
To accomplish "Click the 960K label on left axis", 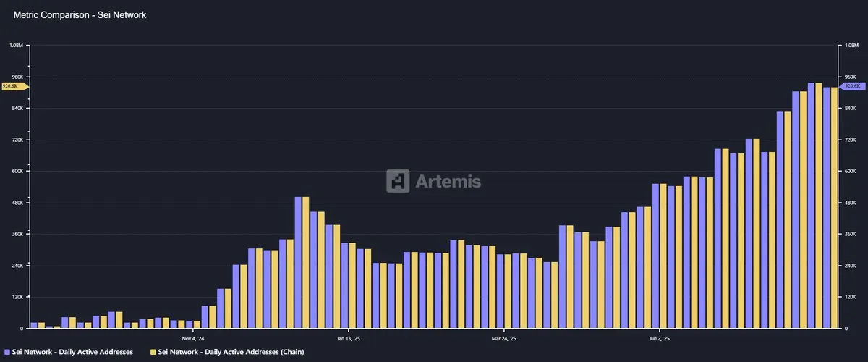I will tap(19, 77).
